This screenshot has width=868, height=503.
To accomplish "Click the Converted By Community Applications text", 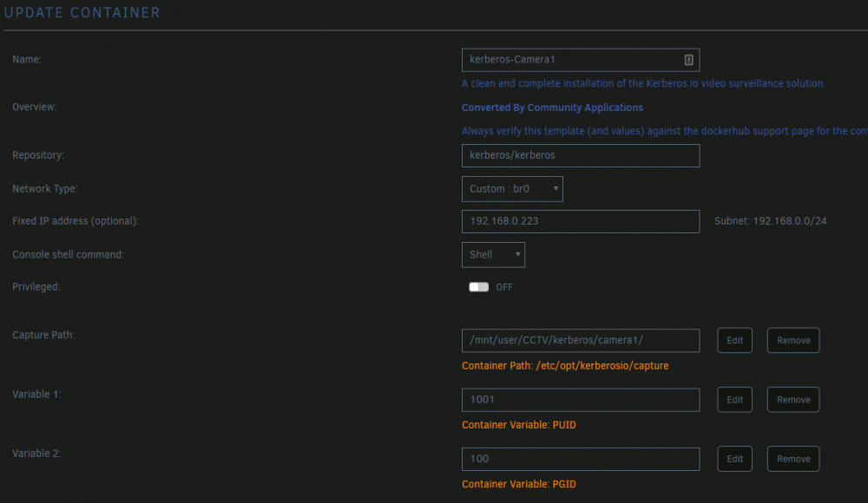I will point(552,108).
